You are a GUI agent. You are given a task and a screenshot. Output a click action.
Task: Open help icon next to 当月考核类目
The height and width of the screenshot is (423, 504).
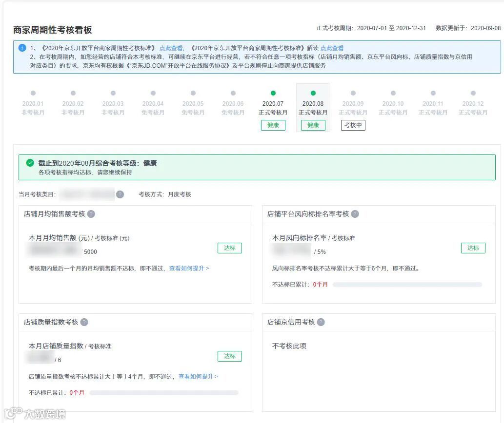[x=120, y=194]
